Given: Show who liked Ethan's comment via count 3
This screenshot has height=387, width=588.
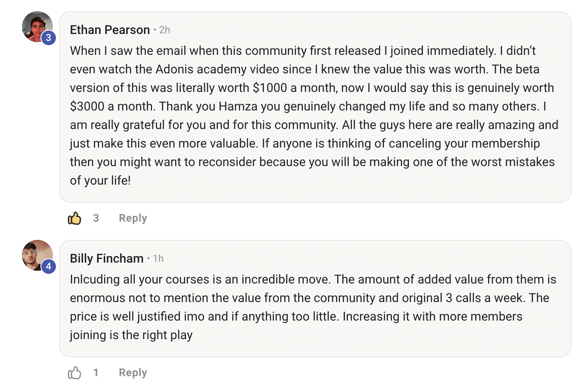Looking at the screenshot, I should (96, 218).
